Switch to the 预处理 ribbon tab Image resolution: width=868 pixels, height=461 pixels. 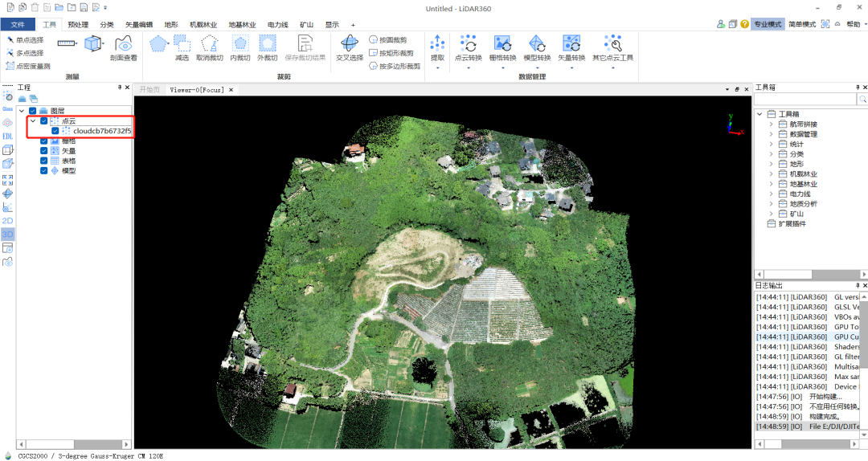78,24
